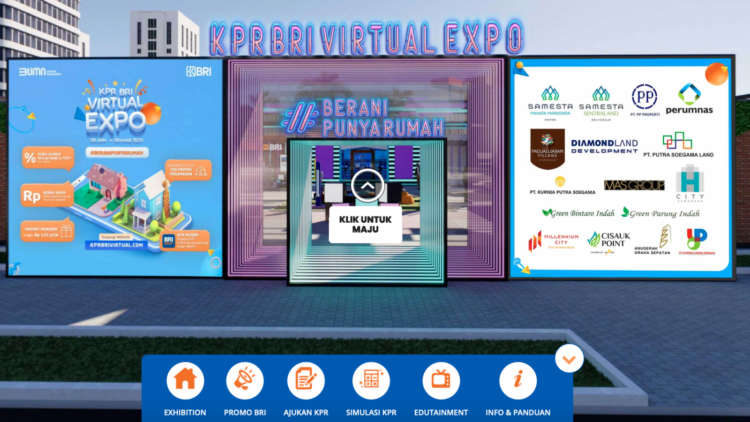
Task: Click the Ajukan KPR label
Action: click(306, 412)
